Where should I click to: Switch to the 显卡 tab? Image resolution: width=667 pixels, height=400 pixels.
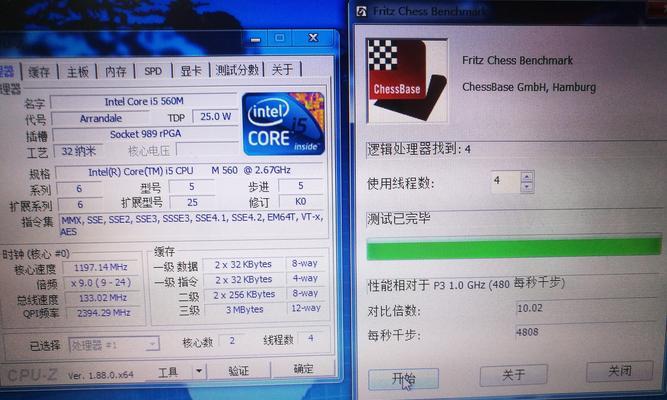tap(191, 70)
